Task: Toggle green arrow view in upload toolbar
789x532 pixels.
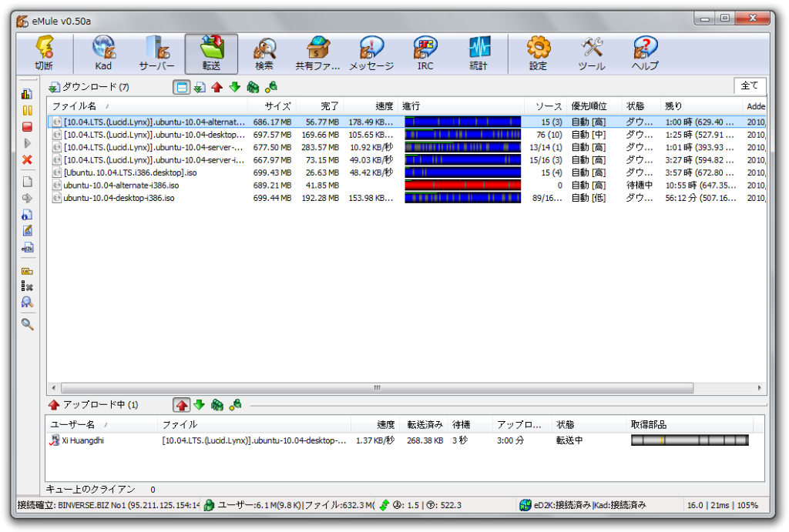Action: coord(200,405)
